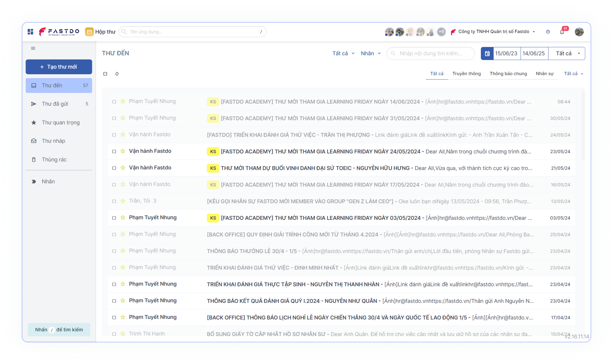Click the email list vertical scrollbar
The image size is (613, 364).
(583, 126)
